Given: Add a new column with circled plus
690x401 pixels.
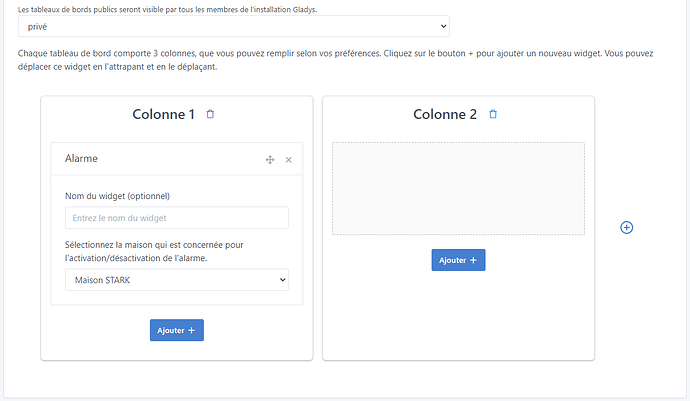Looking at the screenshot, I should pos(627,227).
